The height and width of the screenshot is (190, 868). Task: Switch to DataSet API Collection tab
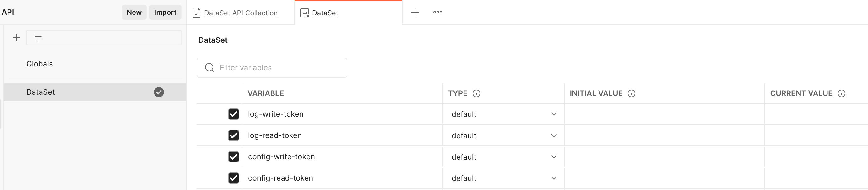pos(240,13)
